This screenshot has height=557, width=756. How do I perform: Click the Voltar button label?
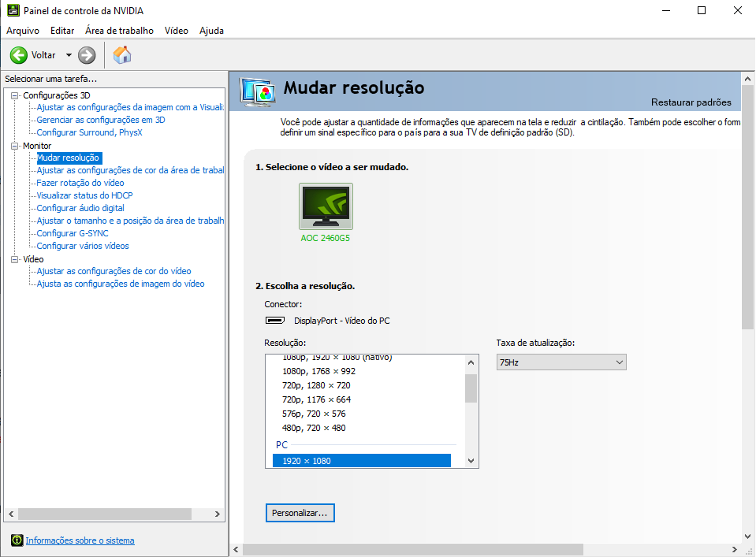click(x=43, y=55)
